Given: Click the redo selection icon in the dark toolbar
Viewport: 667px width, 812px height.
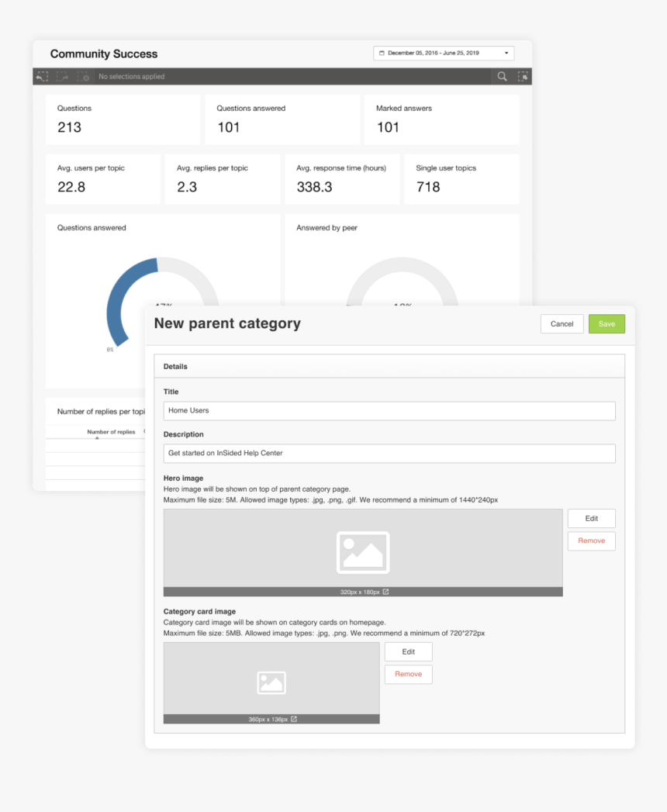Looking at the screenshot, I should point(64,76).
